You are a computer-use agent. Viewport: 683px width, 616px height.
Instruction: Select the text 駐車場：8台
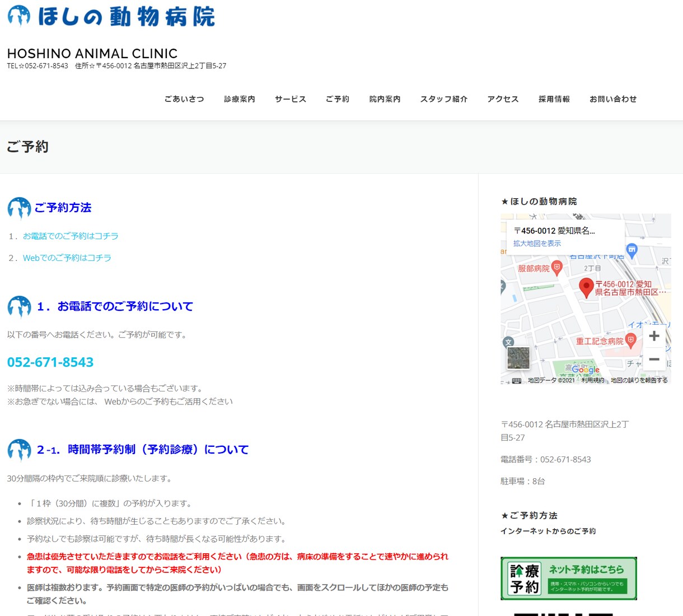point(522,481)
